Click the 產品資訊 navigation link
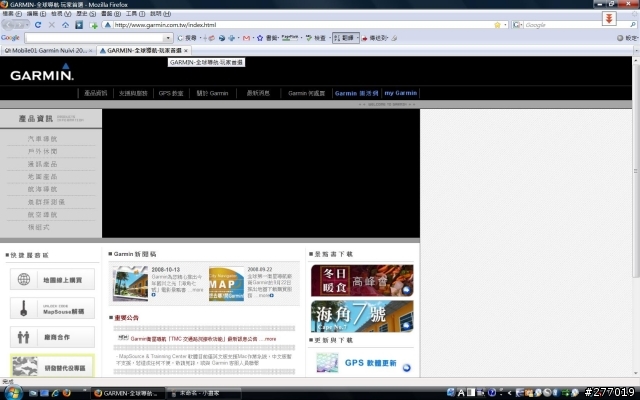Viewport: 640px width, 400px height. (96, 93)
